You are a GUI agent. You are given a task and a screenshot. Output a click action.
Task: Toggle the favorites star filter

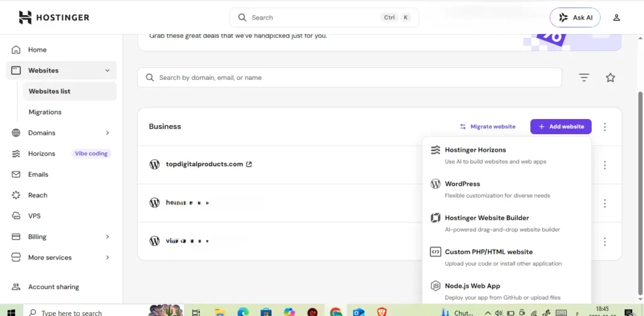(610, 77)
